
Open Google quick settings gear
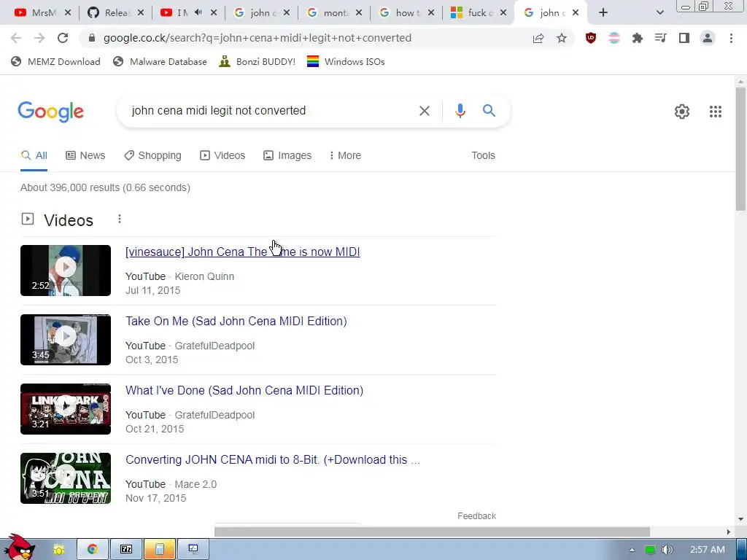point(682,112)
